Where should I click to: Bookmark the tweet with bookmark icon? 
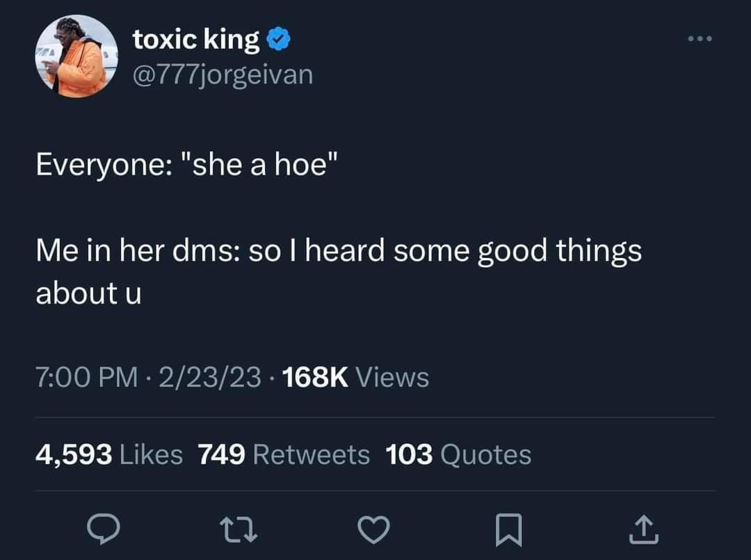[508, 530]
